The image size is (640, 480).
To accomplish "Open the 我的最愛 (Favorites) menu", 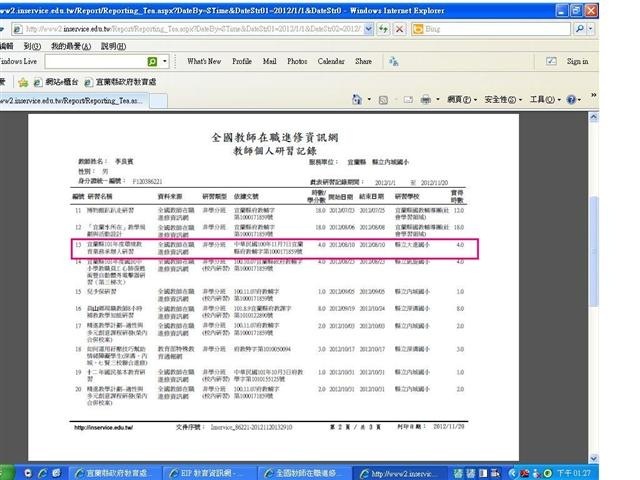I will (70, 46).
